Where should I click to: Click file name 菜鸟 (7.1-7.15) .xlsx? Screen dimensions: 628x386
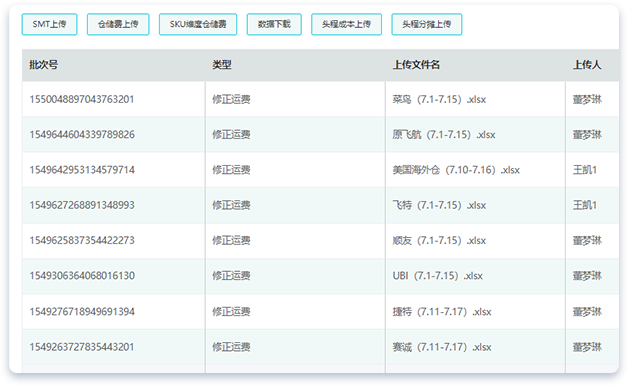(439, 99)
